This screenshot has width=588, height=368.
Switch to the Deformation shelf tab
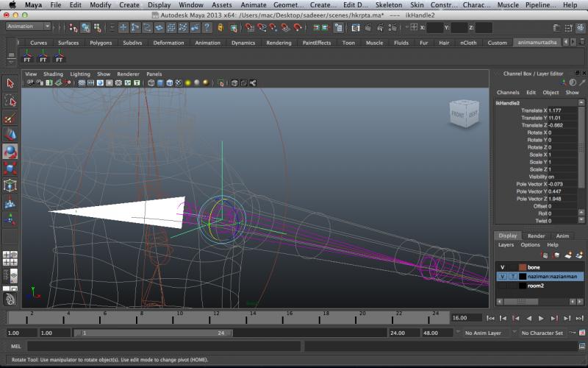tap(168, 43)
